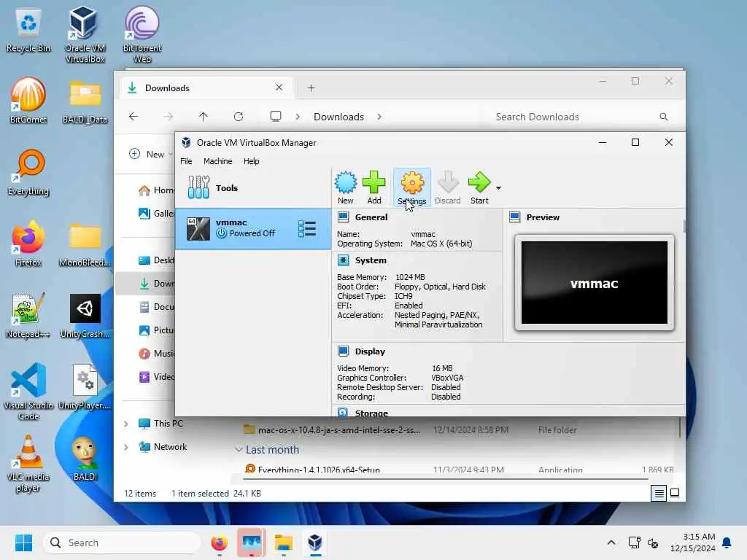
Task: Select the Tools entry in VirtualBox sidebar
Action: [x=253, y=187]
